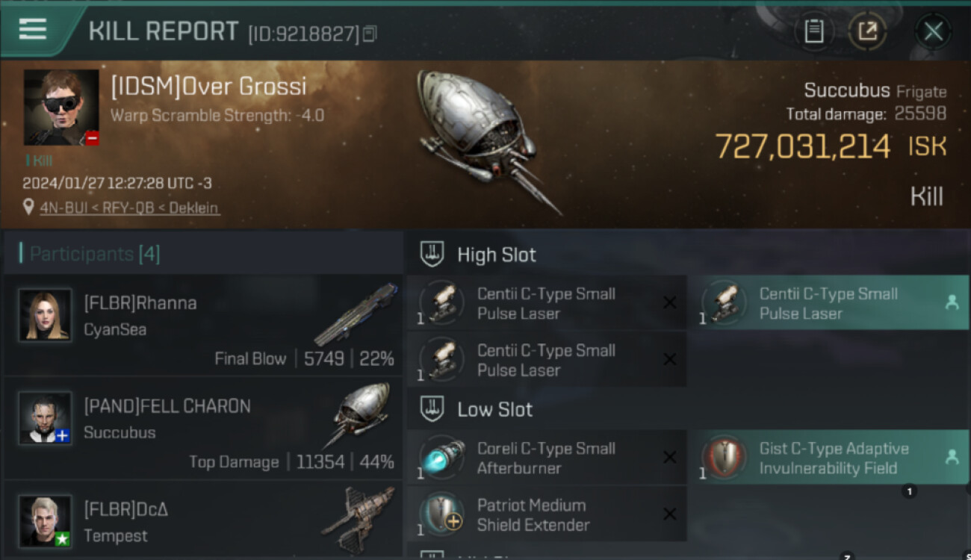The height and width of the screenshot is (560, 971).
Task: Select the Patriot Medium Shield Extender item
Action: 547,514
